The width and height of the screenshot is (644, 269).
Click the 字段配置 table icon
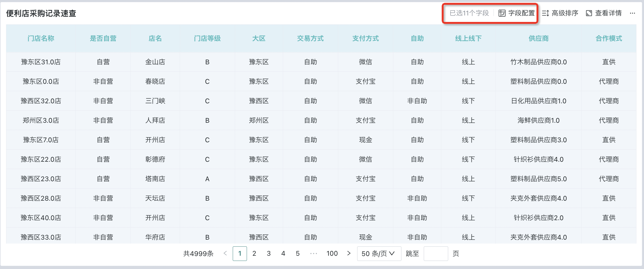502,13
